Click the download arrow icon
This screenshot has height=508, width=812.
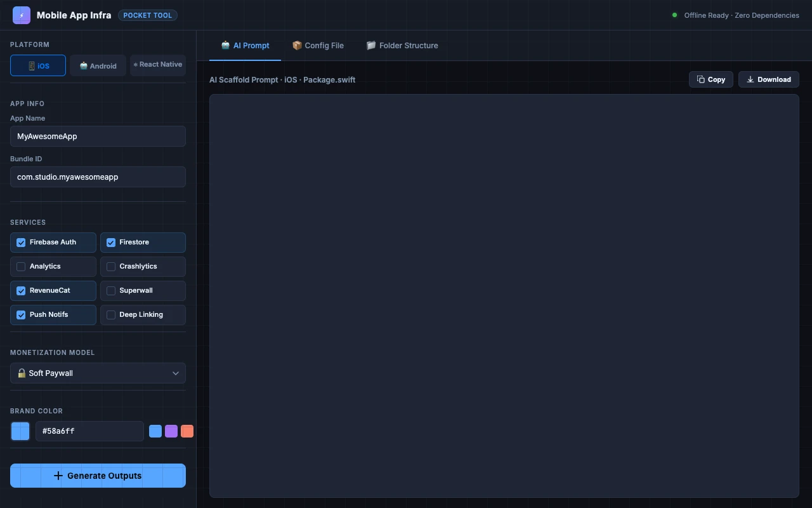749,79
